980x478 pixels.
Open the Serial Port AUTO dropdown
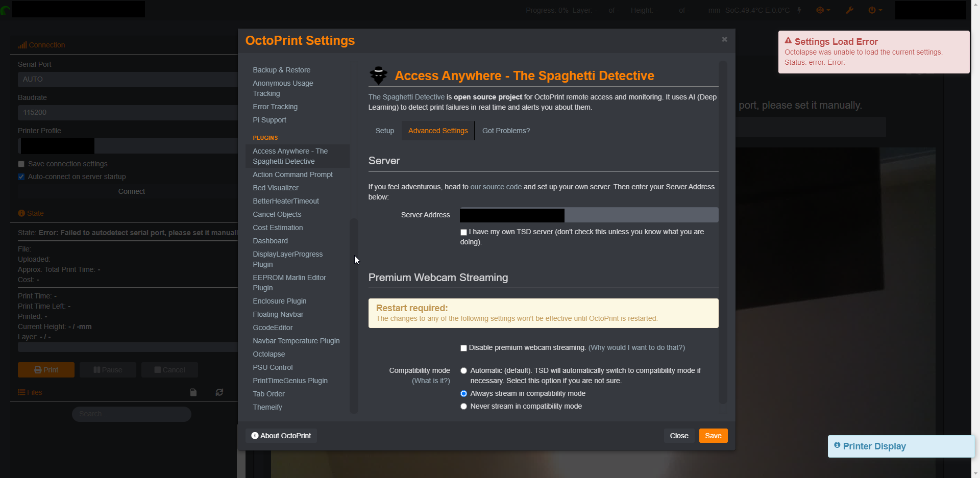128,79
